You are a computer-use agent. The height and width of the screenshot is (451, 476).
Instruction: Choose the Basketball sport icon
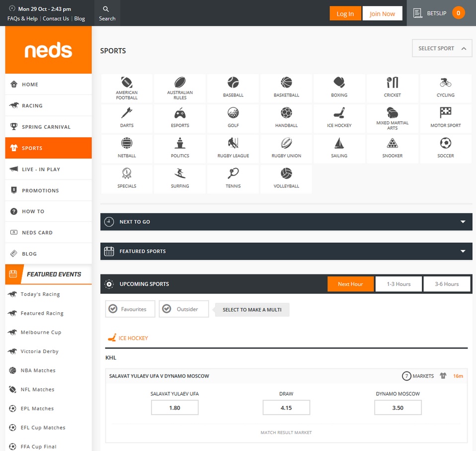coord(286,88)
